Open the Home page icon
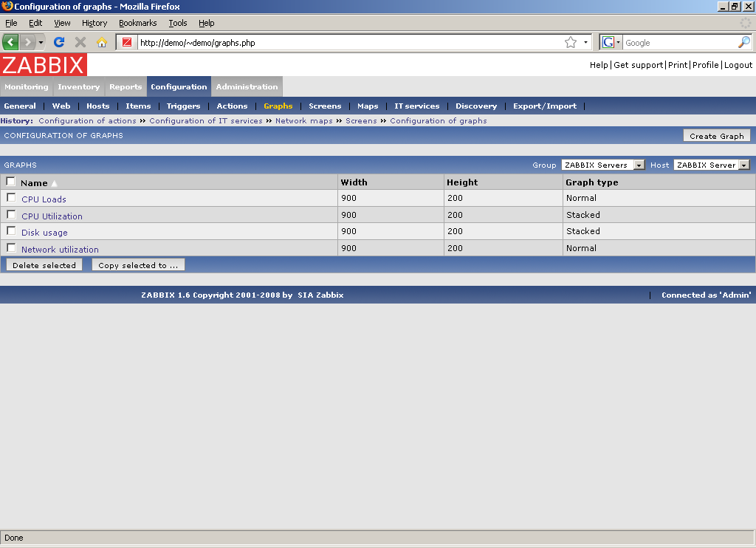 point(101,42)
